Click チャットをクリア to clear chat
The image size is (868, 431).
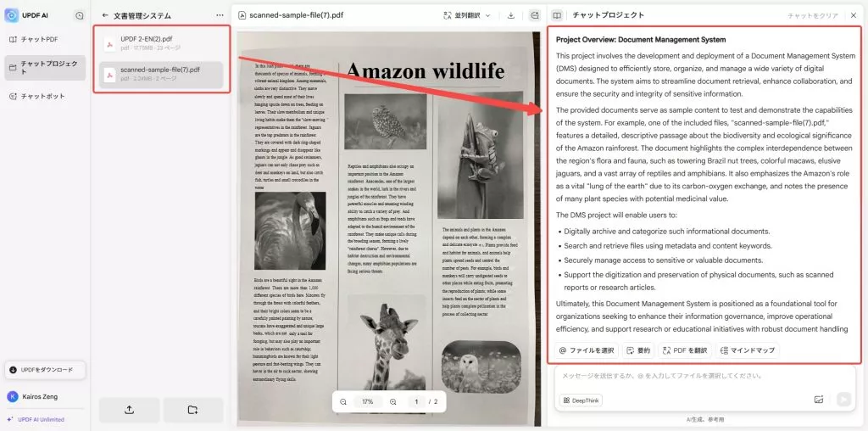tap(813, 16)
